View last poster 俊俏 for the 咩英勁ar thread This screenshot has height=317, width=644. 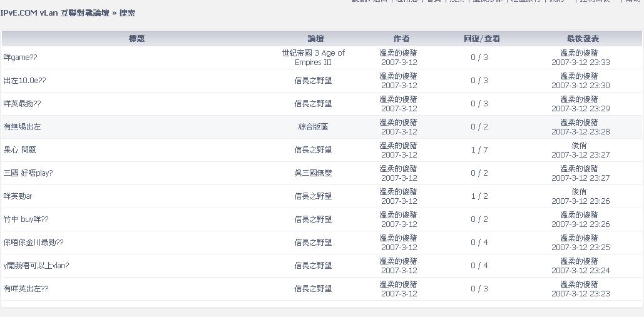click(x=579, y=191)
